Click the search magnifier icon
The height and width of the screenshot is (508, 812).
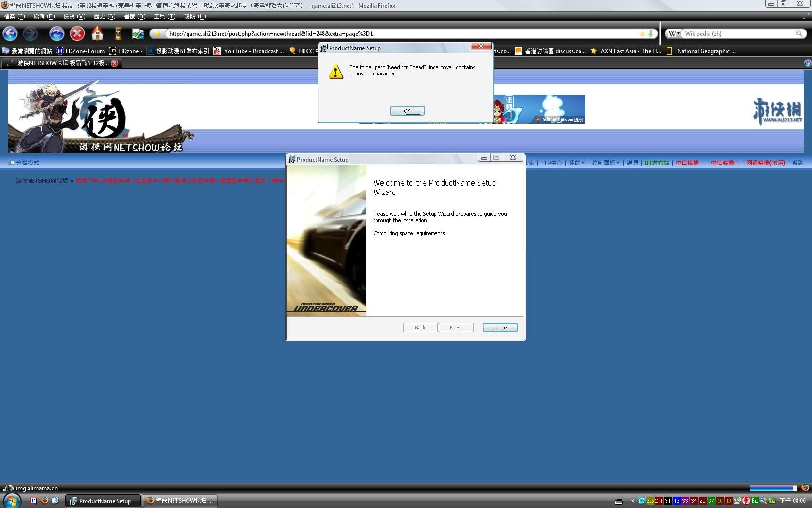[x=799, y=34]
